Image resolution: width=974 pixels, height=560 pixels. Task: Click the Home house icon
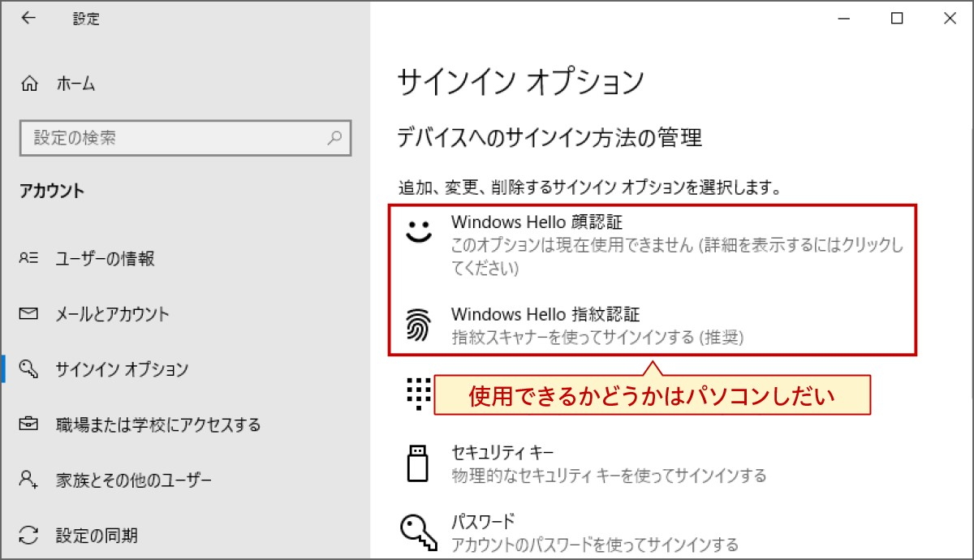(x=29, y=84)
